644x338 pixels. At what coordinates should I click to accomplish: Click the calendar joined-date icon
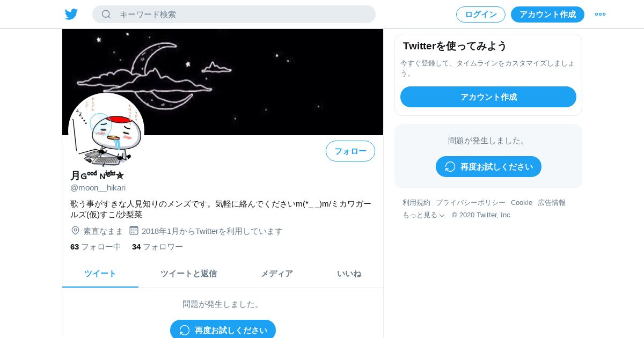point(134,231)
